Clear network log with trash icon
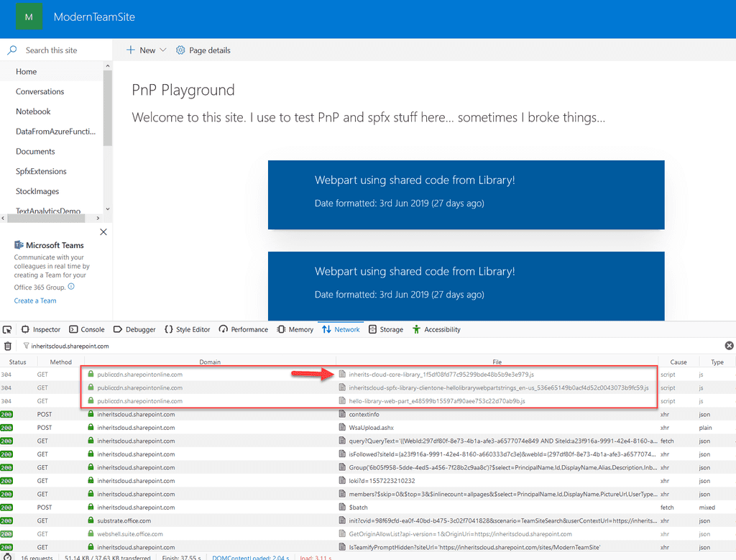This screenshot has height=560, width=736. pyautogui.click(x=7, y=346)
